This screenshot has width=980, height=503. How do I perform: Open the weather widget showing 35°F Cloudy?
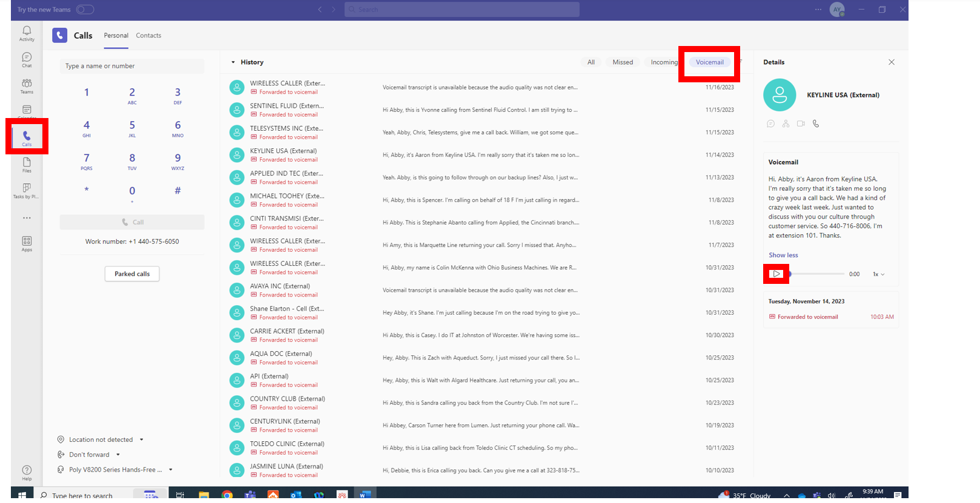(x=745, y=495)
